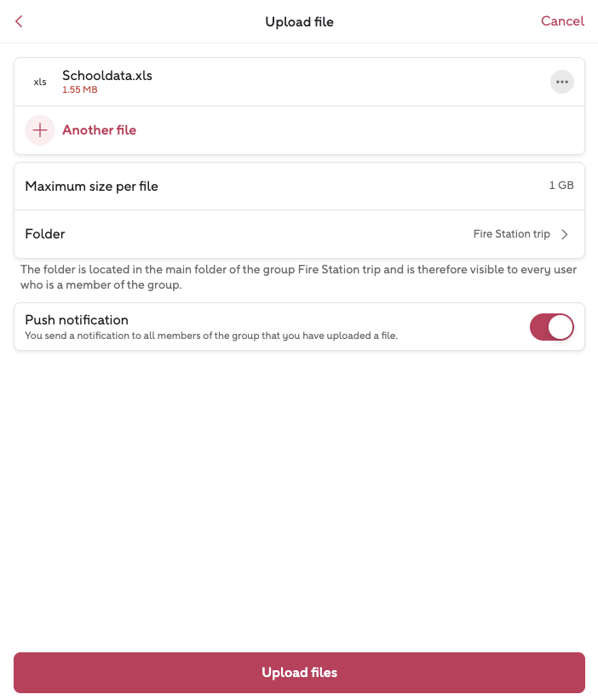Expand the Folder chevron arrow
The image size is (598, 700).
click(x=565, y=234)
